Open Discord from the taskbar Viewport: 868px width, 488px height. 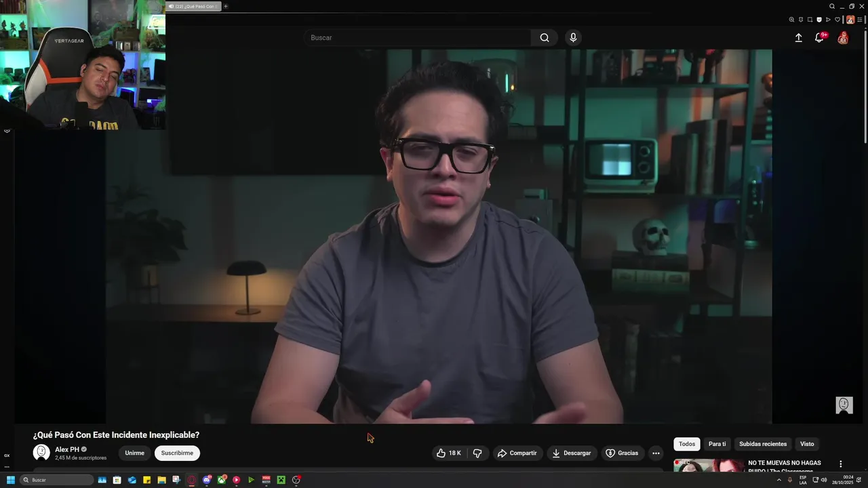click(207, 480)
